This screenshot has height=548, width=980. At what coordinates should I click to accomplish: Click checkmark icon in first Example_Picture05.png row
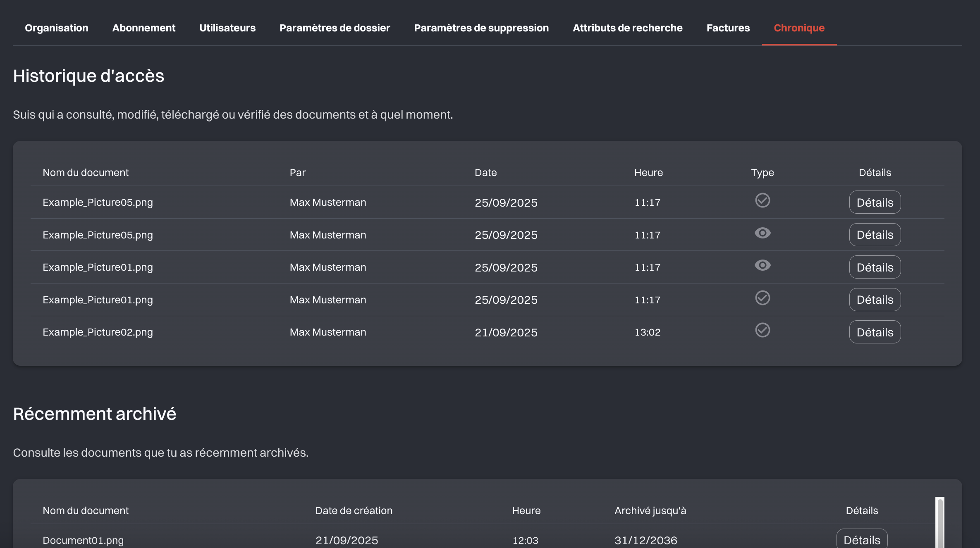(762, 200)
